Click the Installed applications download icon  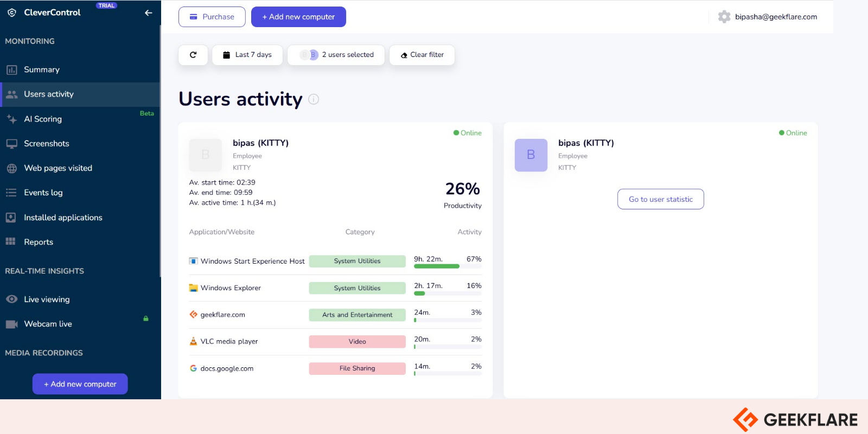[11, 218]
